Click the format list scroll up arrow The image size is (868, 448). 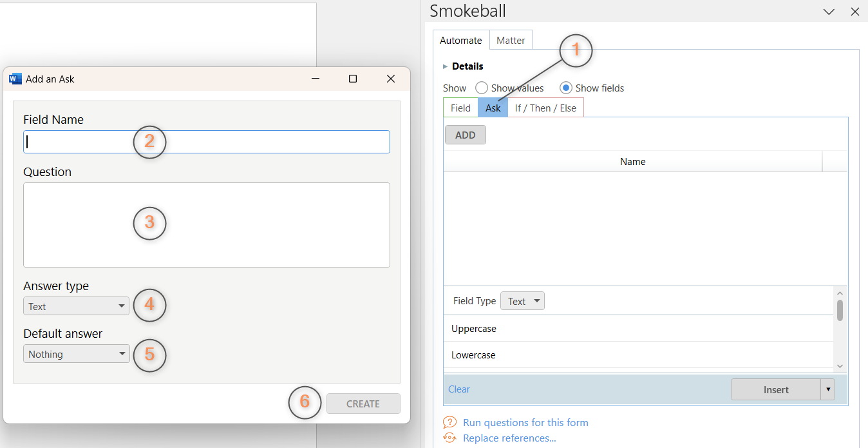(x=840, y=292)
